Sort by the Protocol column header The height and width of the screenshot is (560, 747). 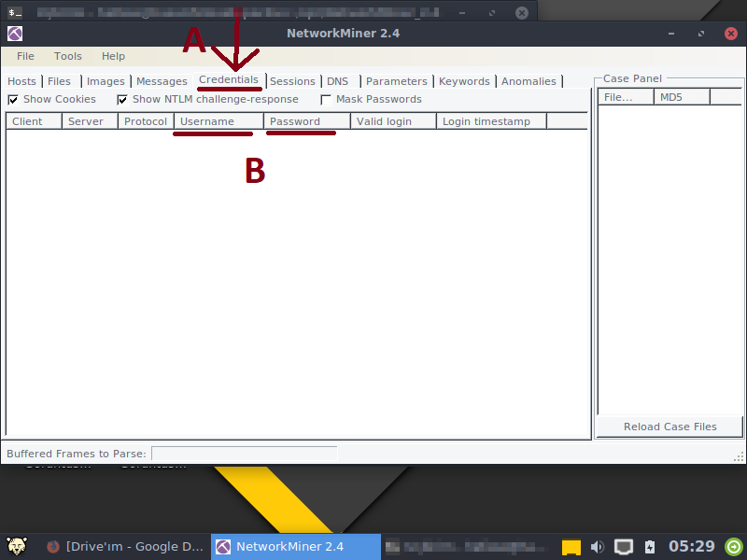point(146,121)
